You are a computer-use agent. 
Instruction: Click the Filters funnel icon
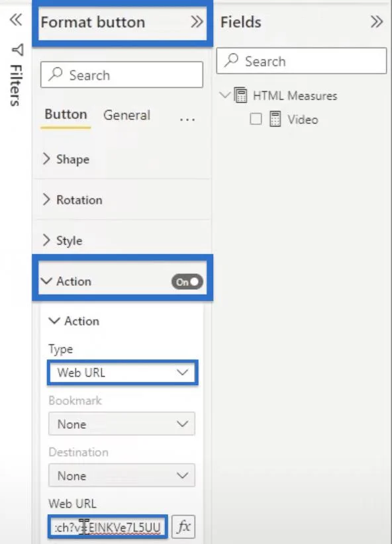click(x=17, y=50)
